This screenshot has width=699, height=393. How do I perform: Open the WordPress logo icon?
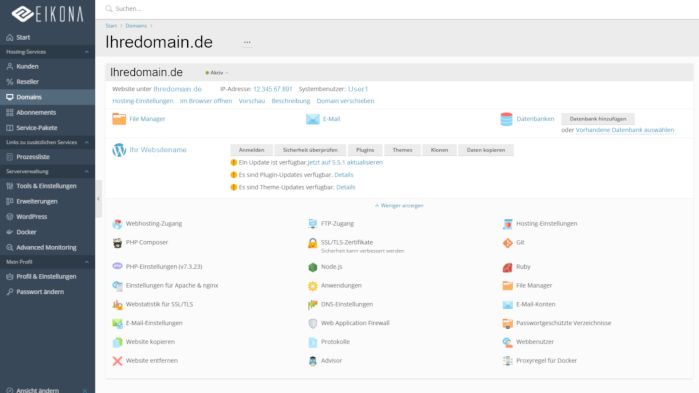pyautogui.click(x=119, y=150)
